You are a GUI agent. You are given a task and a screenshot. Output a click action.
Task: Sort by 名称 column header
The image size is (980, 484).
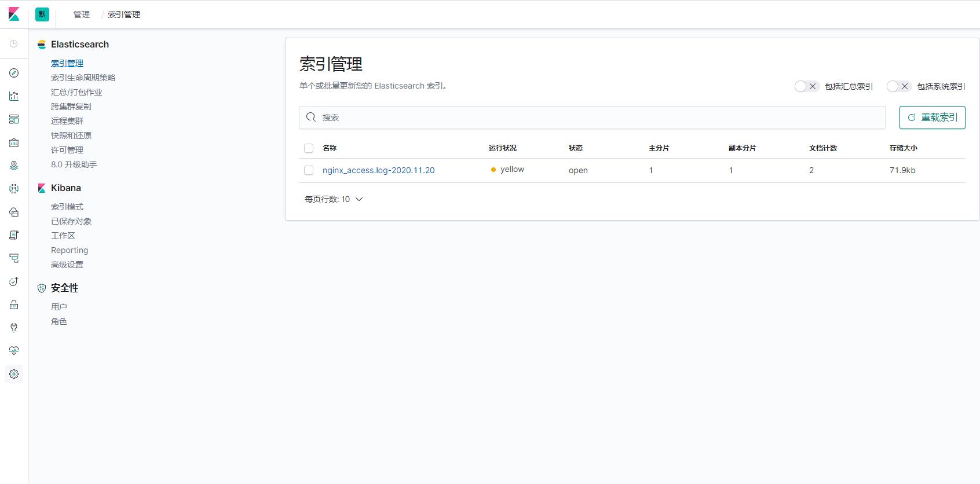pyautogui.click(x=330, y=148)
